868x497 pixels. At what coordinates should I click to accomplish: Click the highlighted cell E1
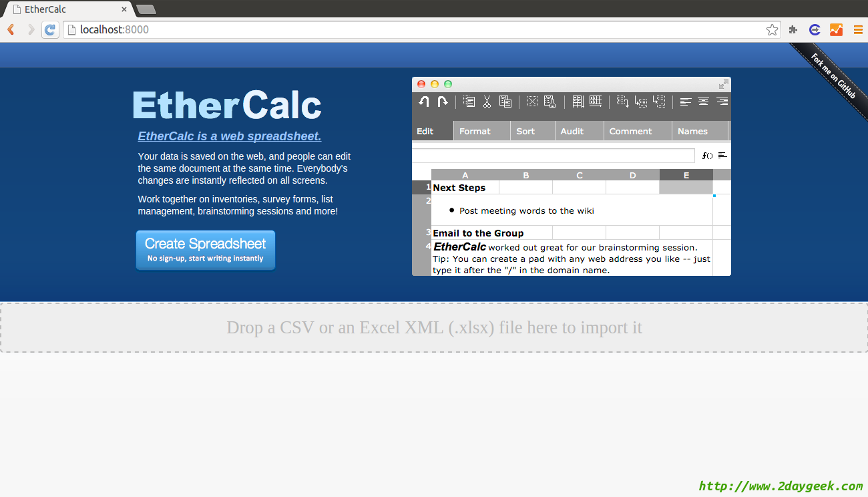(x=686, y=187)
